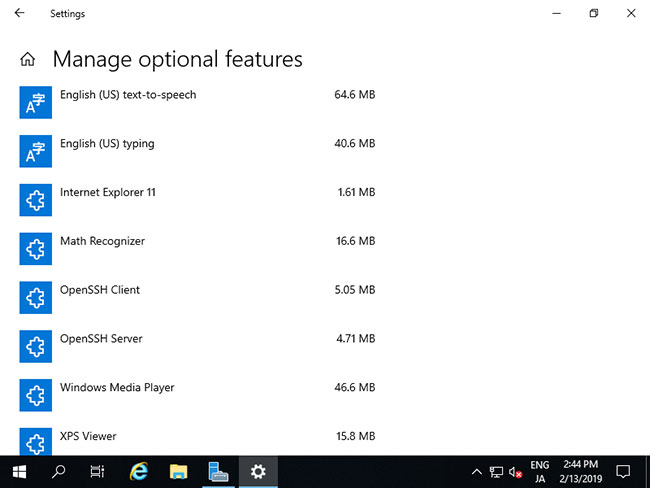Show hidden system tray icons
This screenshot has height=488, width=650.
[x=477, y=472]
